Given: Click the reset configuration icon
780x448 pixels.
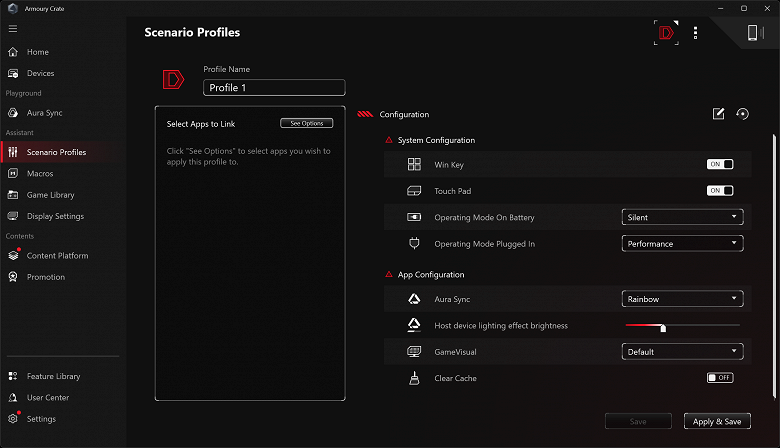Looking at the screenshot, I should point(742,114).
